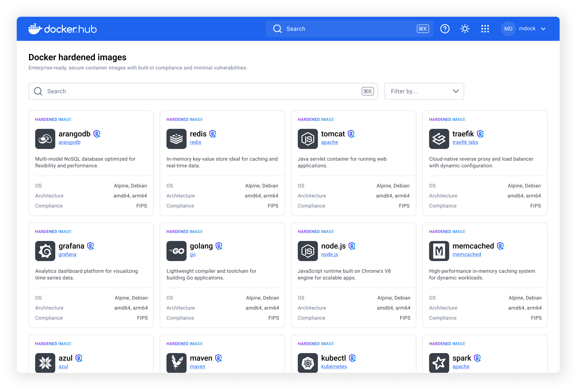
Task: Click the maven feather icon
Action: tap(176, 363)
